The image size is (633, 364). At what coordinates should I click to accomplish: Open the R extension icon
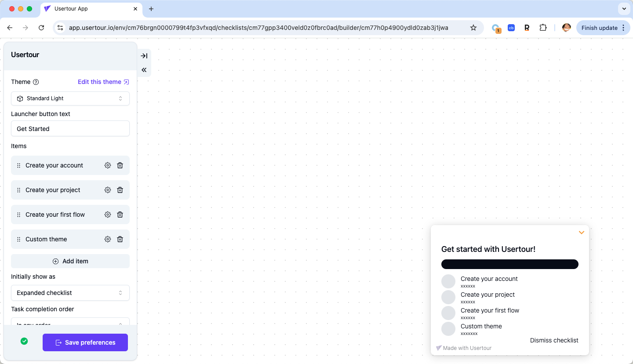527,28
